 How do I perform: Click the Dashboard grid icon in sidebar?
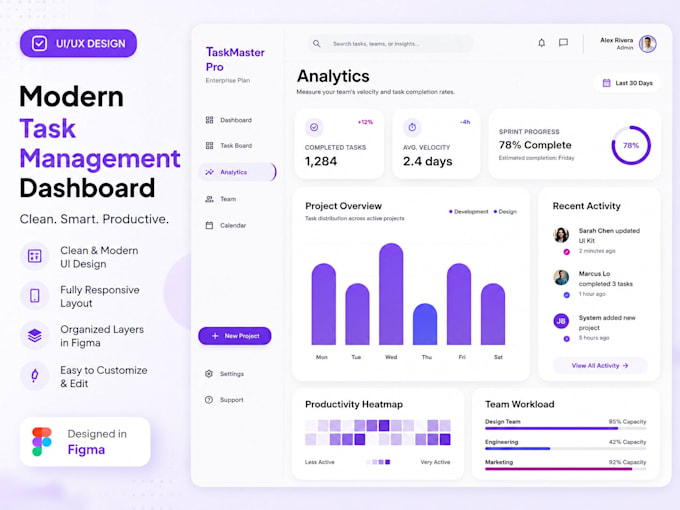[x=209, y=120]
